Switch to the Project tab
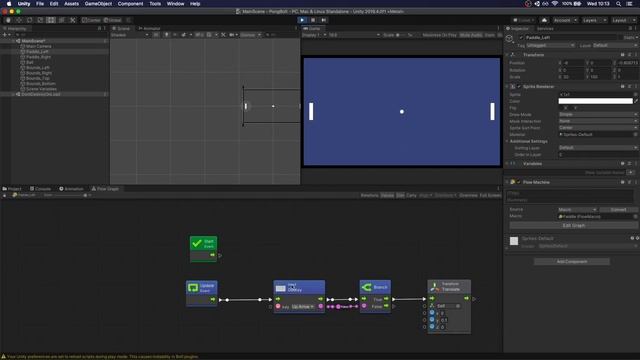 click(x=12, y=189)
